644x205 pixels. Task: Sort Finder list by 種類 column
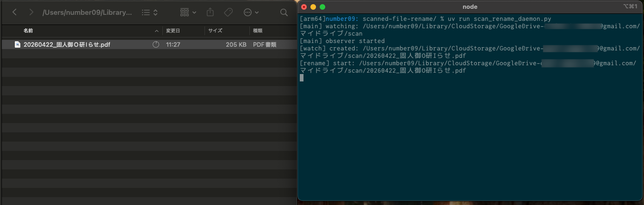(x=258, y=31)
